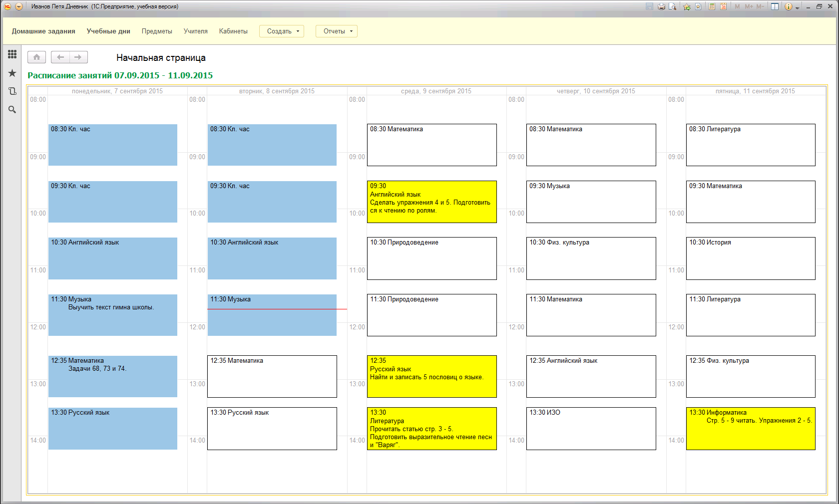839x504 pixels.
Task: Expand the arrow next to info icon
Action: tap(798, 7)
